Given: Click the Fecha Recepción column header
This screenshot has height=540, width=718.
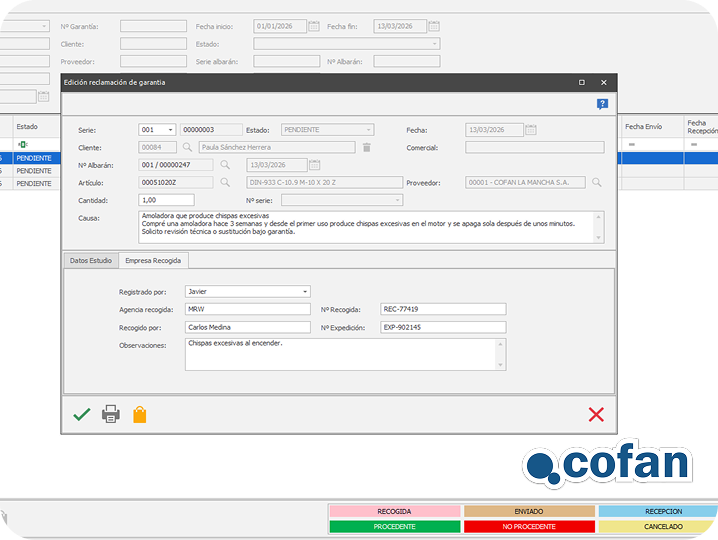Looking at the screenshot, I should (701, 126).
